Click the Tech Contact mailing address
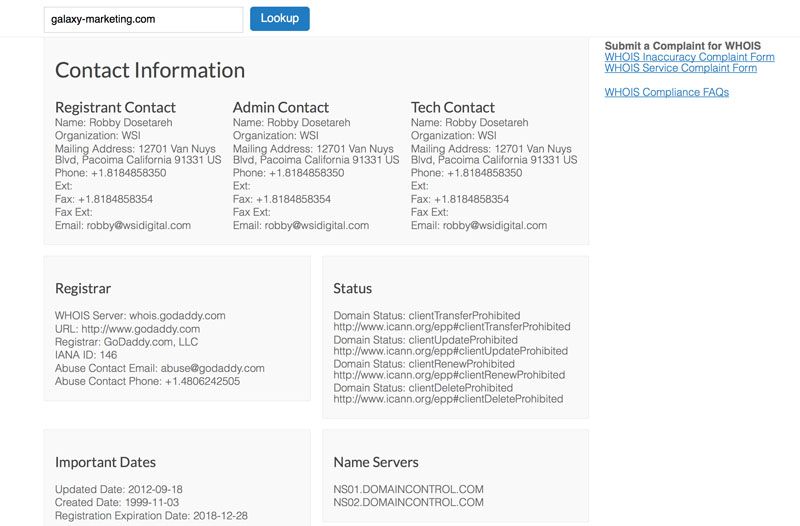The image size is (800, 526). point(494,154)
